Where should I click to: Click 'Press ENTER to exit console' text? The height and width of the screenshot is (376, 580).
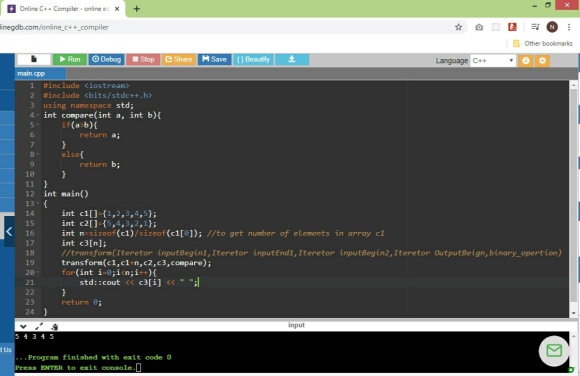(74, 367)
